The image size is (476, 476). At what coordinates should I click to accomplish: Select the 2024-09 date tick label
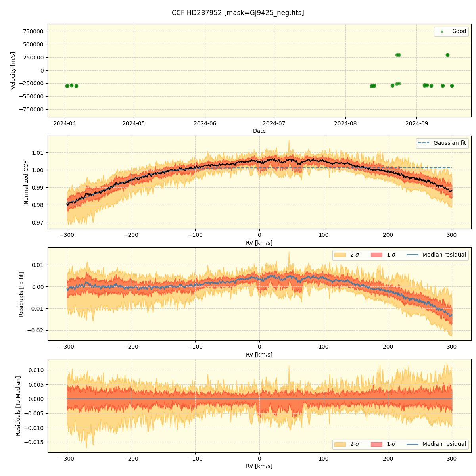click(416, 123)
